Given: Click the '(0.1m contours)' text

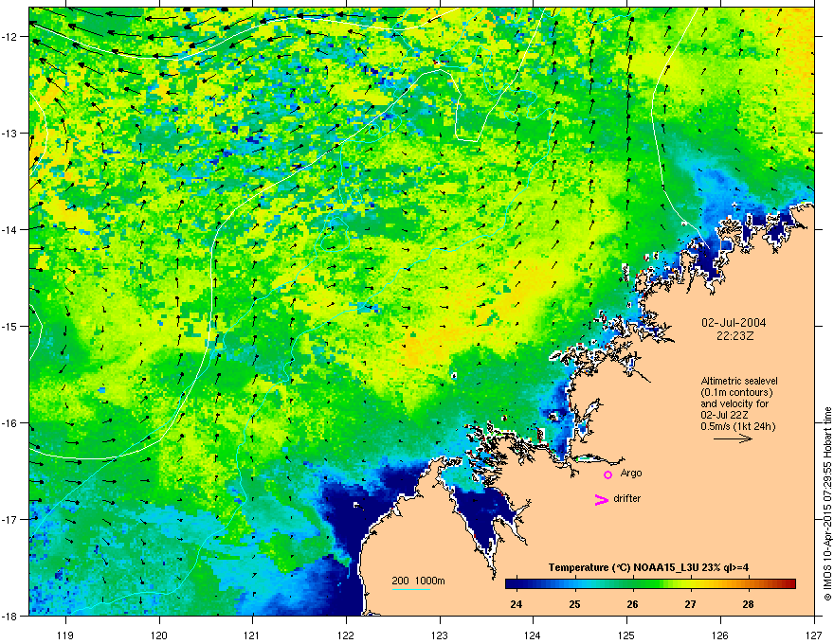Looking at the screenshot, I should click(x=736, y=393).
